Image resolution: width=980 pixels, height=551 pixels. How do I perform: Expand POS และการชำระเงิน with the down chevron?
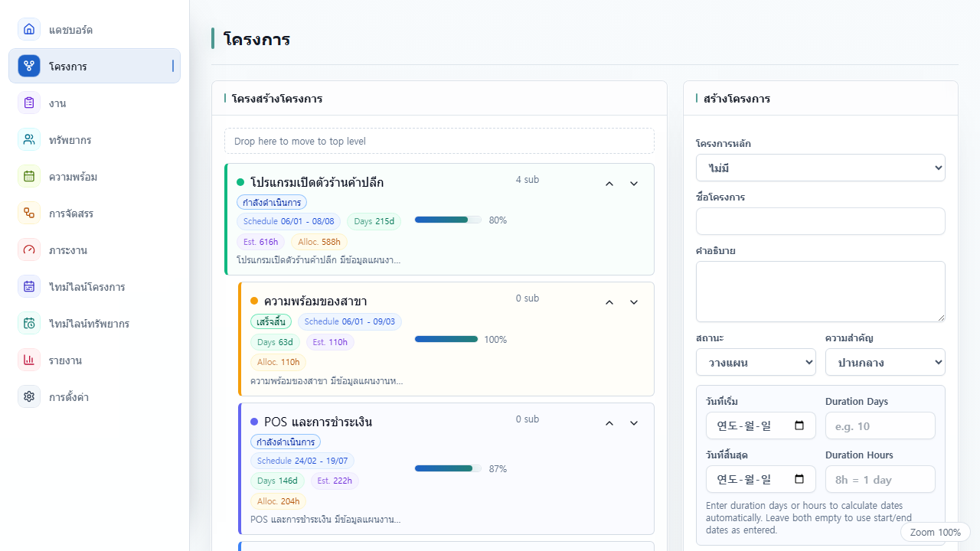[634, 423]
